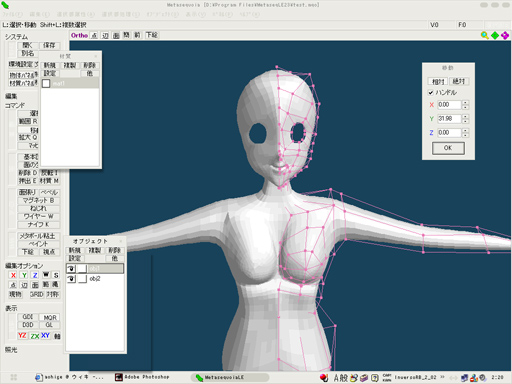
Task: Select ワイヤー W tool
Action: pos(38,216)
